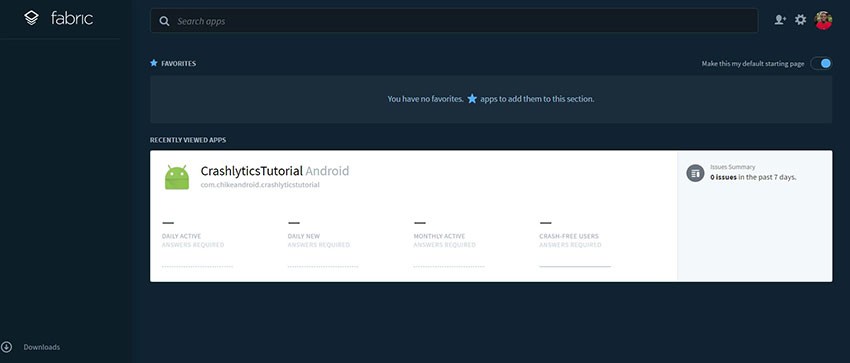Click the green Android robot icon
The image size is (850, 363).
[x=177, y=177]
